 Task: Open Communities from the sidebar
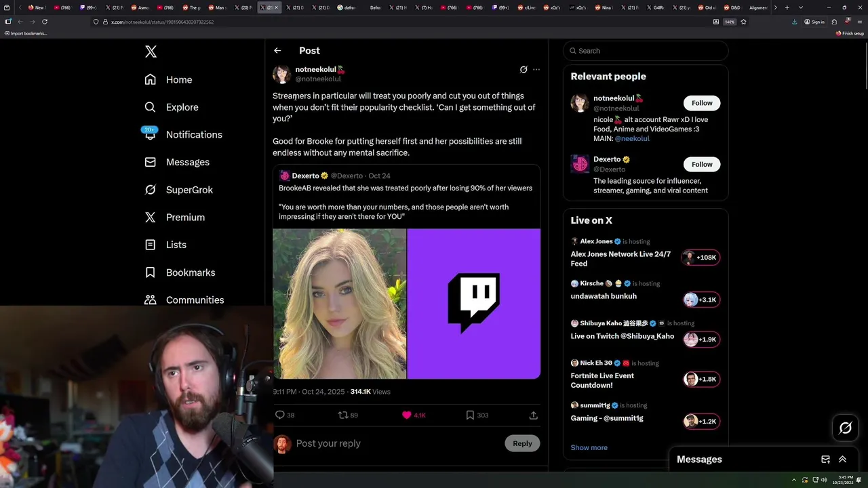(x=184, y=300)
